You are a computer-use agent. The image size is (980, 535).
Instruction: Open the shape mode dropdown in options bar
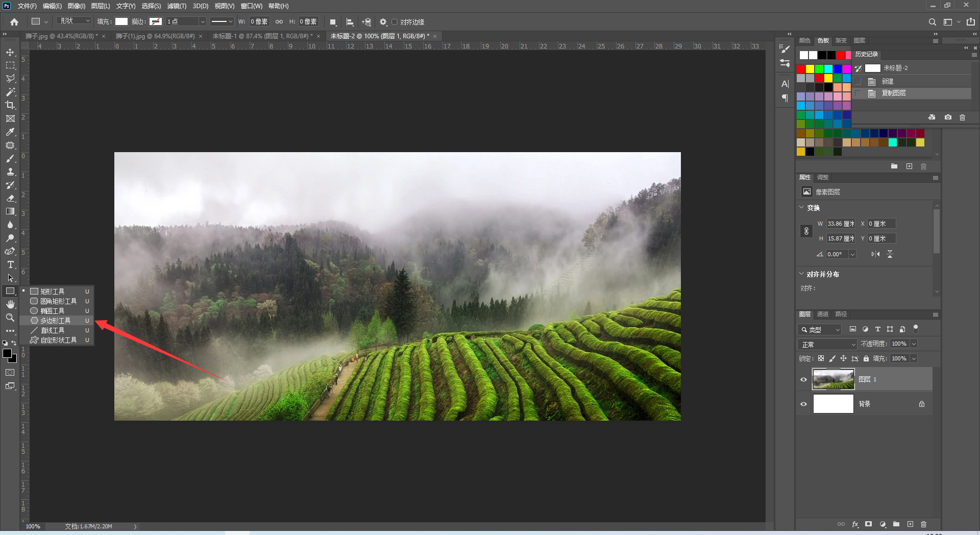75,21
